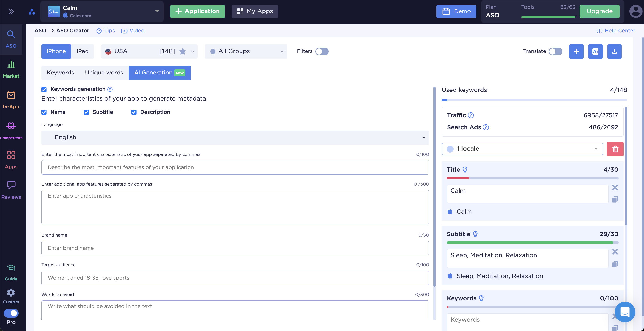Click ASO in the breadcrumb
The width and height of the screenshot is (644, 331).
(40, 31)
